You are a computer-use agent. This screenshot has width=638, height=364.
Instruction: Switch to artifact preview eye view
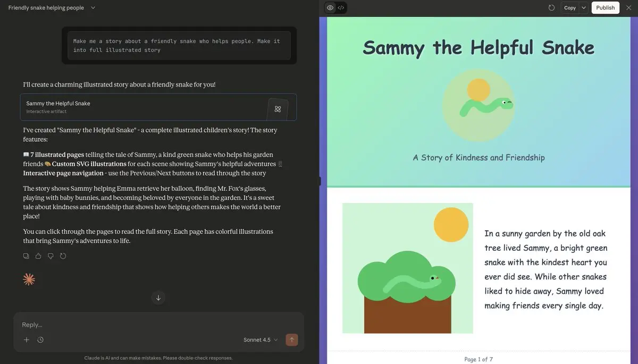coord(330,7)
